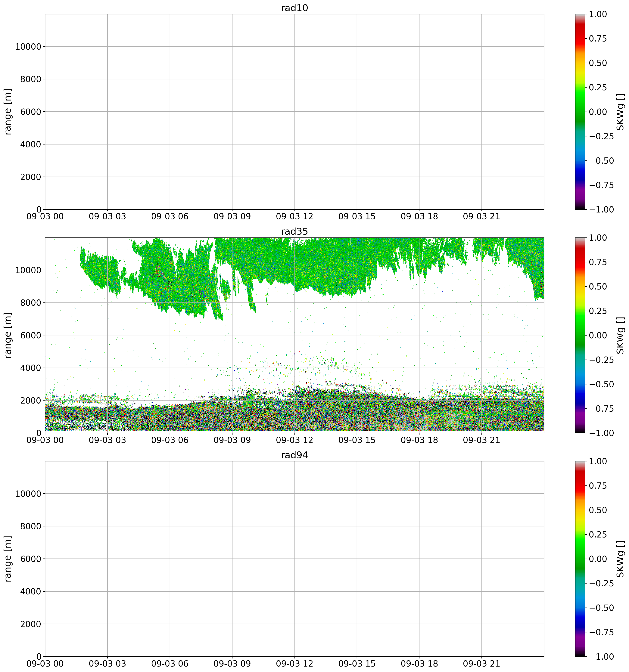This screenshot has height=672, width=629.
Task: Click the 4000 y-axis tick of rad94
Action: coord(31,592)
